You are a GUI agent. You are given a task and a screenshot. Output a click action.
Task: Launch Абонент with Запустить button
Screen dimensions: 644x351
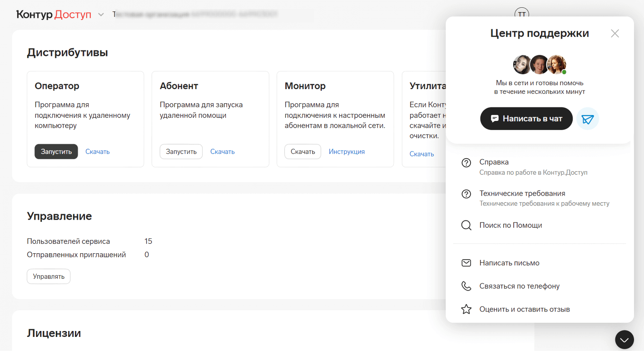coord(181,151)
